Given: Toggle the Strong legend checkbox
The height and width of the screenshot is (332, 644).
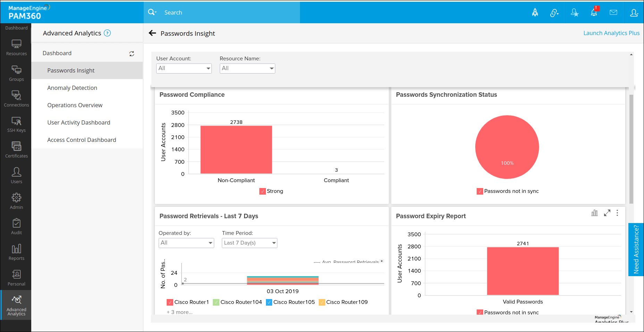Looking at the screenshot, I should pyautogui.click(x=262, y=191).
